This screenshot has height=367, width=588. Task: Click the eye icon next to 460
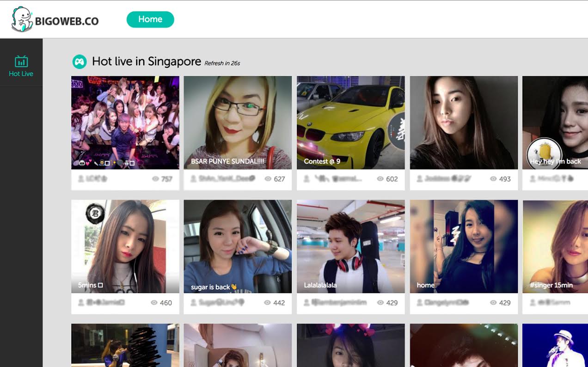point(154,303)
